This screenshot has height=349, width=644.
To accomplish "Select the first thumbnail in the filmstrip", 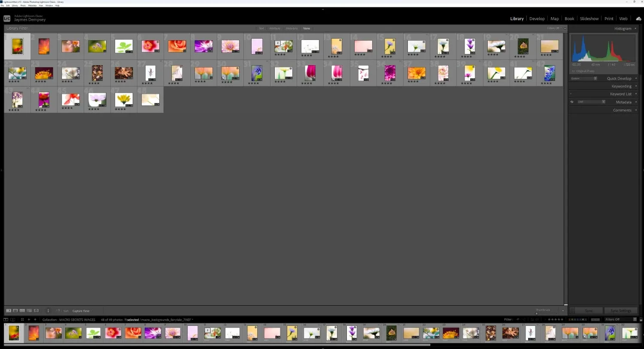I will click(13, 333).
